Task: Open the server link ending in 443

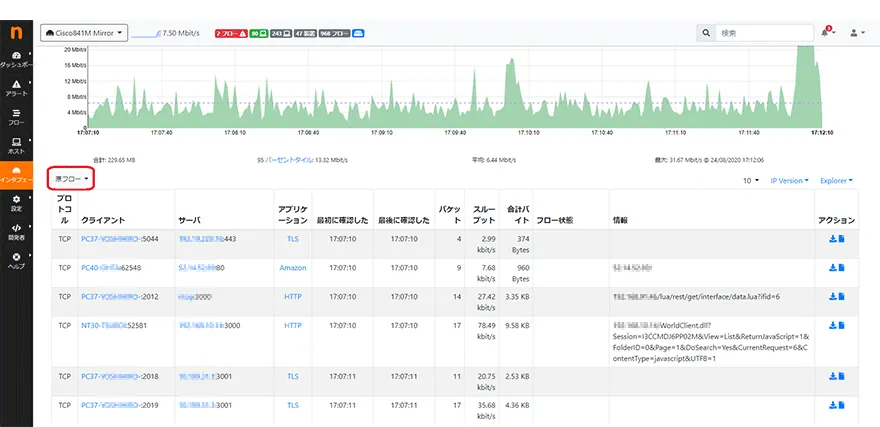Action: (x=207, y=239)
